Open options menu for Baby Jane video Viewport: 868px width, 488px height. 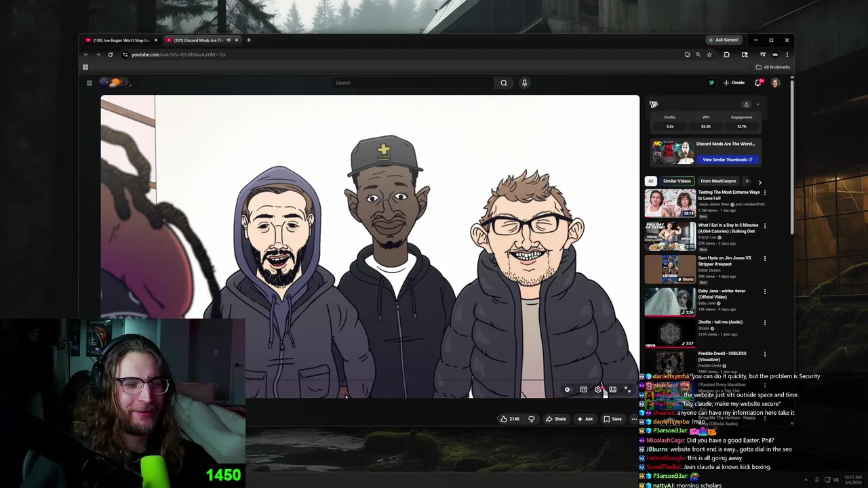click(765, 291)
